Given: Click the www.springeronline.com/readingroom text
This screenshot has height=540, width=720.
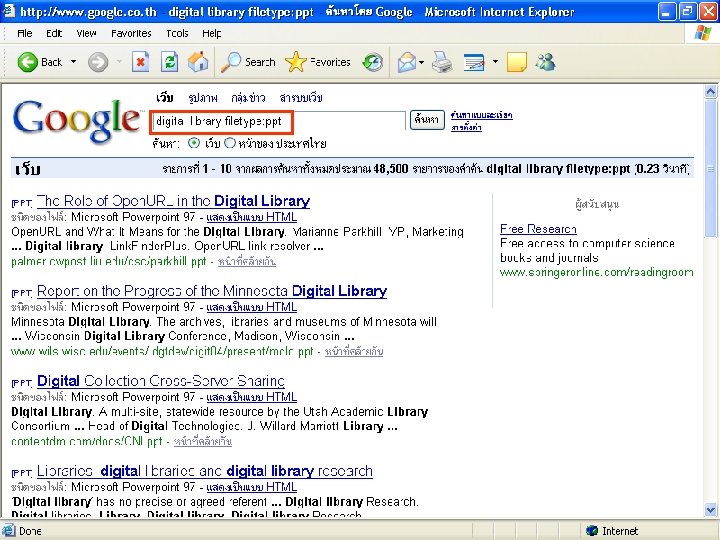Looking at the screenshot, I should 596,272.
